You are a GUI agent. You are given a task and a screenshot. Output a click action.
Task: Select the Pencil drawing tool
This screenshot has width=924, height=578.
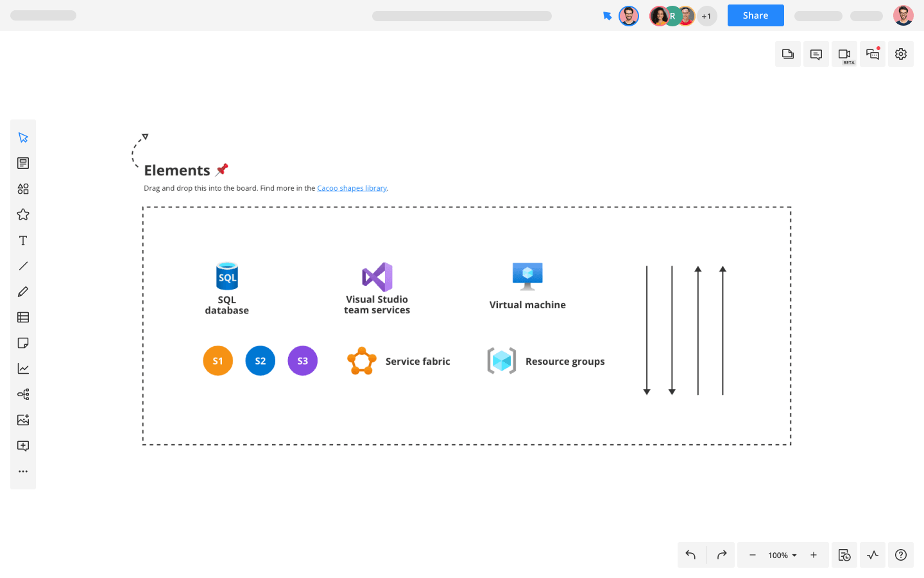[23, 292]
